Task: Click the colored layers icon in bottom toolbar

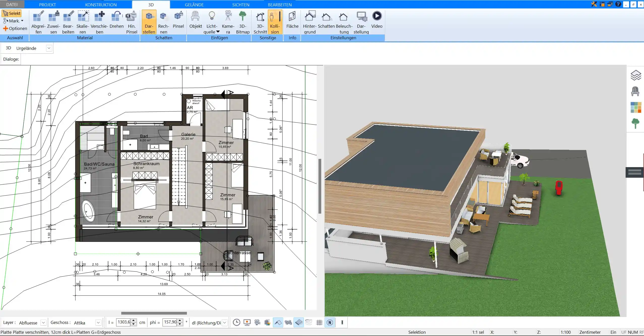Action: 267,322
